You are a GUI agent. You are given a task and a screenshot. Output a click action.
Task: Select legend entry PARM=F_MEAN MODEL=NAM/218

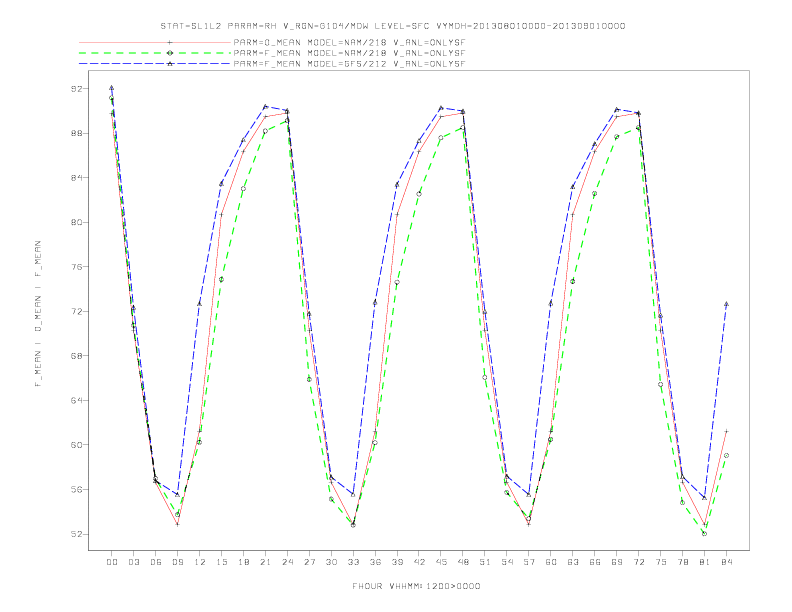(x=349, y=53)
